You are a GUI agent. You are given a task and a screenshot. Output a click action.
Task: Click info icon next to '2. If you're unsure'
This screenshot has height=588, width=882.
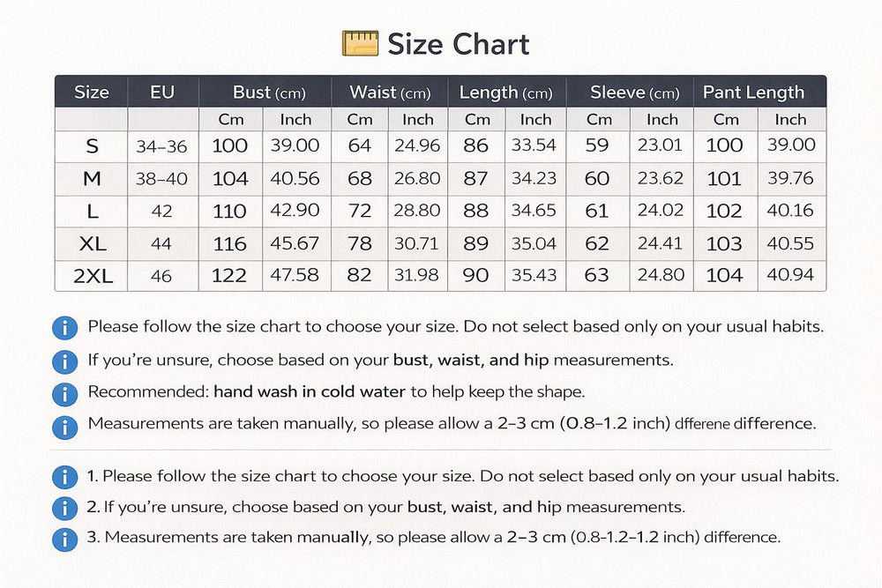(64, 509)
